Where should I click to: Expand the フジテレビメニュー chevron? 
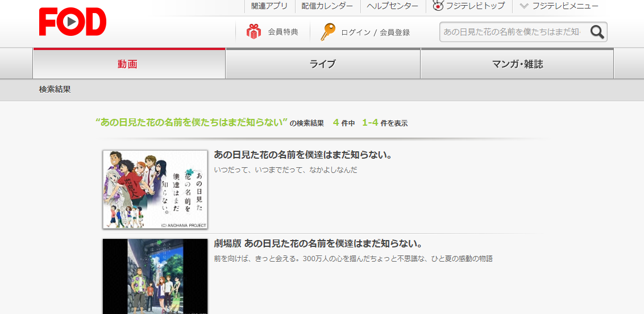click(523, 6)
